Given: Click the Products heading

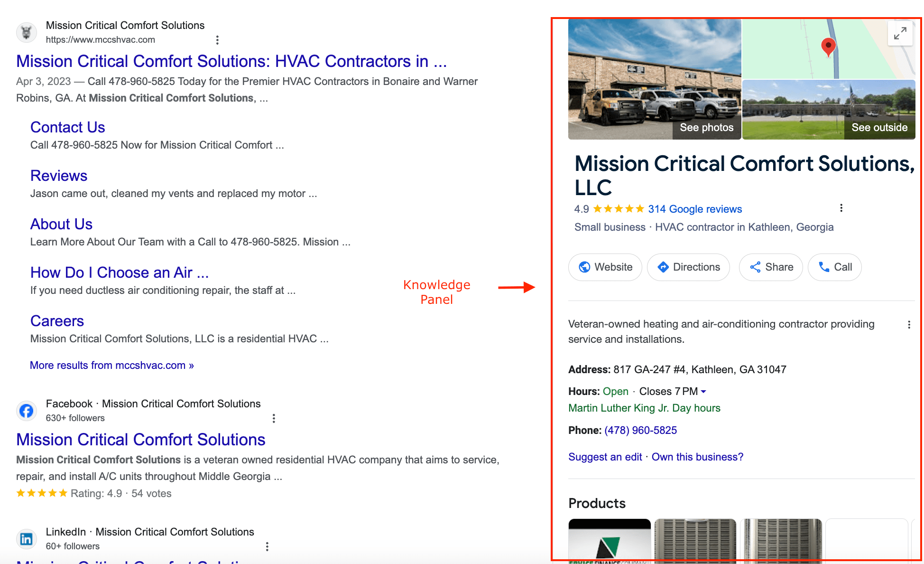Looking at the screenshot, I should pos(597,503).
